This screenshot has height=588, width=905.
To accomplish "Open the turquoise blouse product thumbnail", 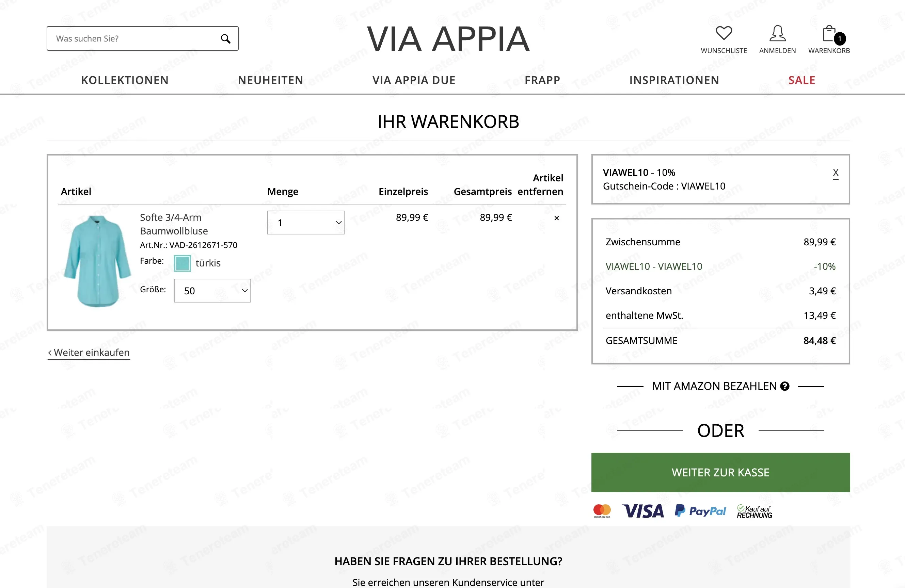I will (x=97, y=261).
